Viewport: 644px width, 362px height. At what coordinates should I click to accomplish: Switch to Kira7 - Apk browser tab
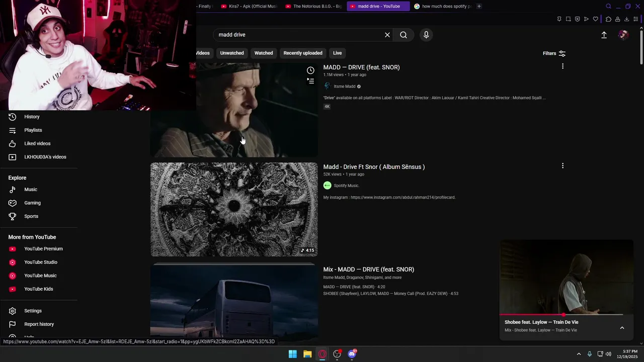coord(250,6)
